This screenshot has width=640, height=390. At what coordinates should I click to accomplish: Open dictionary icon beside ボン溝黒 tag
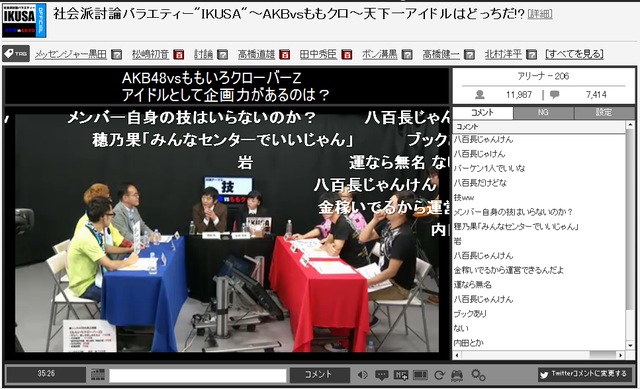407,54
